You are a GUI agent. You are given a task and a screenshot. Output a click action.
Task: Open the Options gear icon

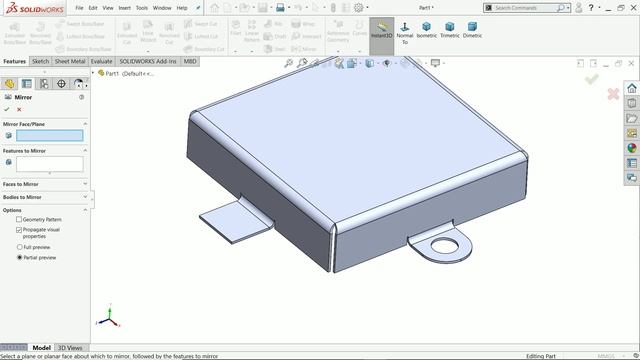(358, 7)
